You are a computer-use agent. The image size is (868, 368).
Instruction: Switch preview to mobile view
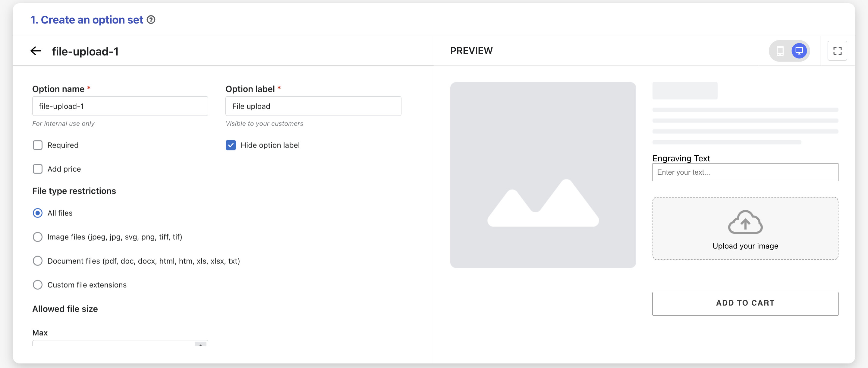(x=780, y=51)
